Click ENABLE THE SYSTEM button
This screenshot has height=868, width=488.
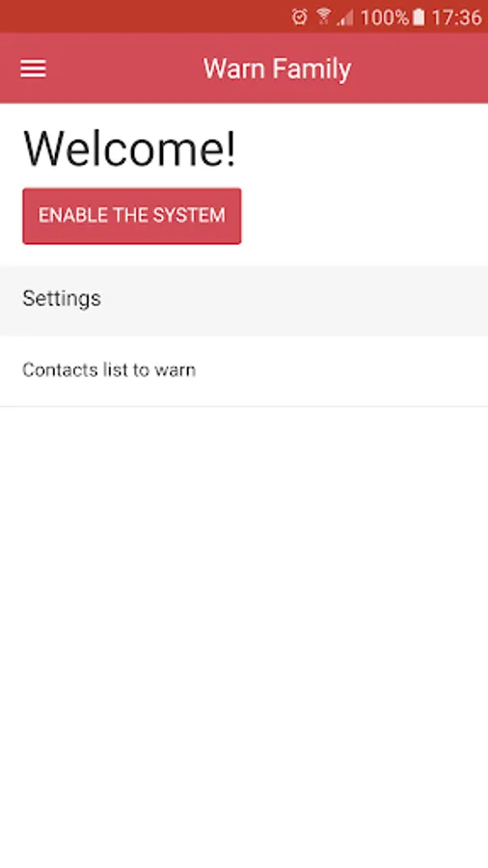(x=132, y=216)
